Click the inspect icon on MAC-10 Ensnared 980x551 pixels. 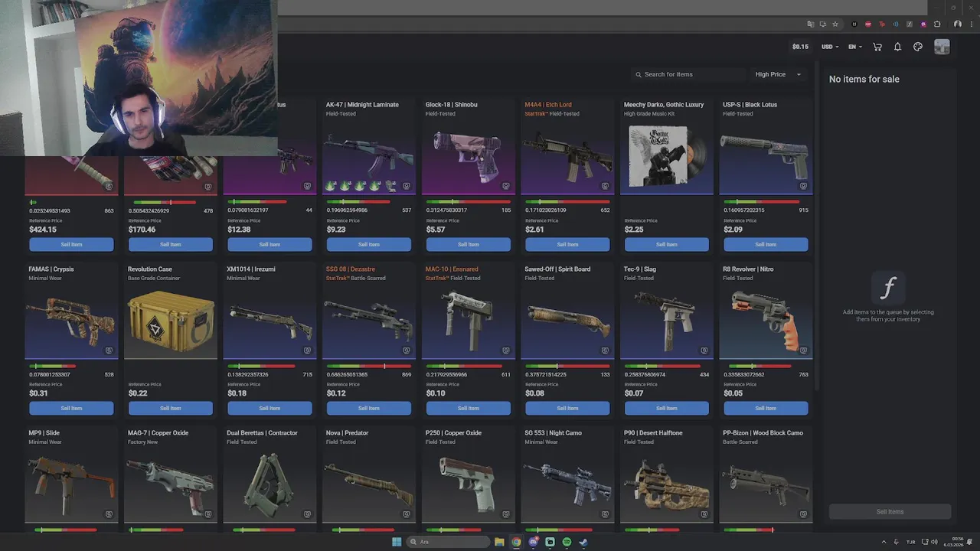tap(506, 350)
